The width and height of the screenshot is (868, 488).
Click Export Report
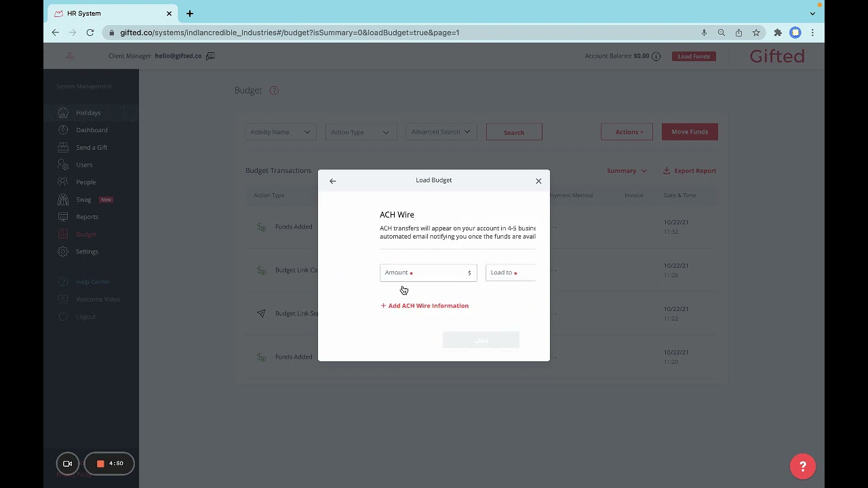click(690, 171)
